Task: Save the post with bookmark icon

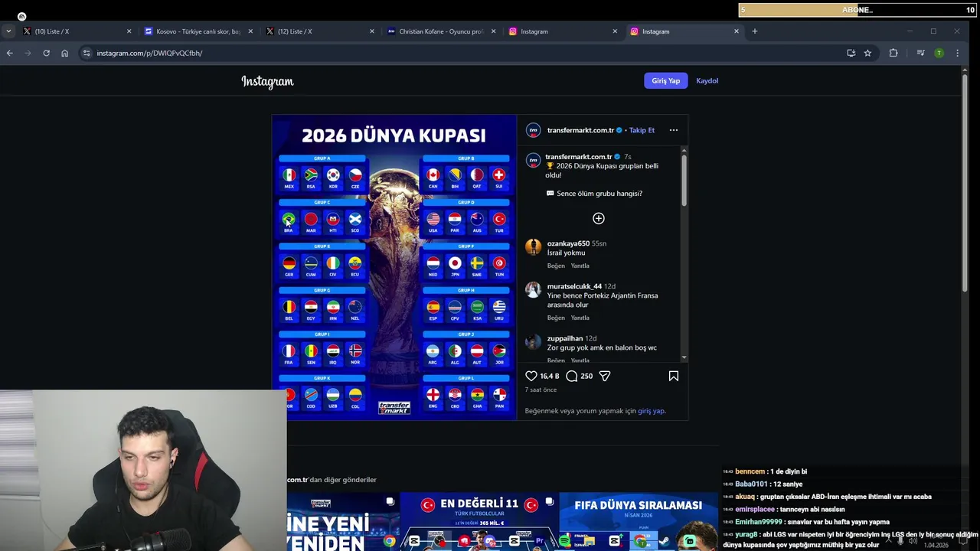Action: coord(674,376)
